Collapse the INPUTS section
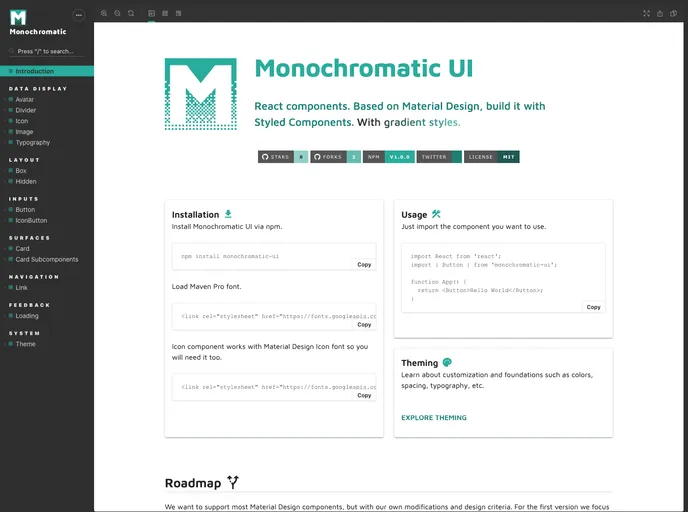The image size is (688, 512). [x=24, y=199]
